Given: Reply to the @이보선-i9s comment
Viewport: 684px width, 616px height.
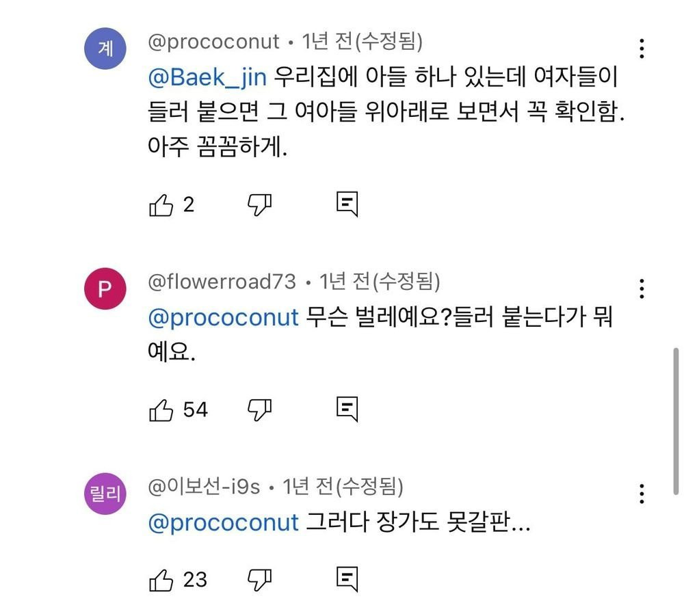Looking at the screenshot, I should coord(347,580).
